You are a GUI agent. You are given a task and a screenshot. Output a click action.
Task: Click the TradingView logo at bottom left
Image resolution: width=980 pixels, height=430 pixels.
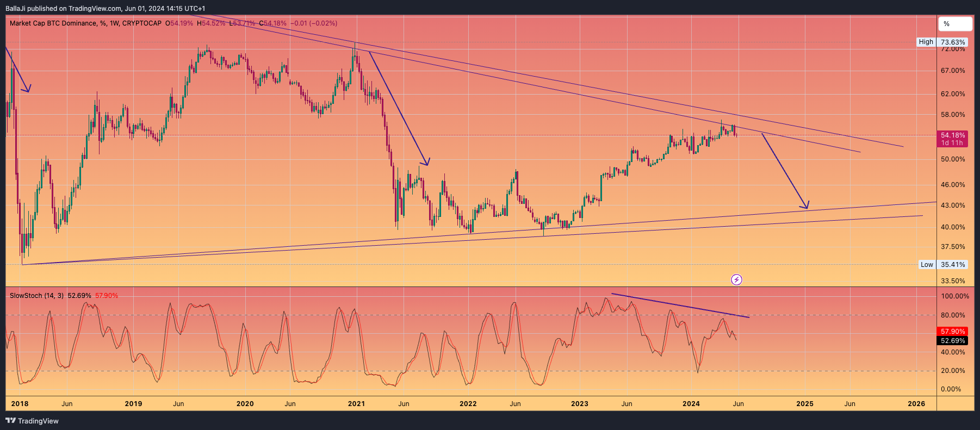[32, 421]
